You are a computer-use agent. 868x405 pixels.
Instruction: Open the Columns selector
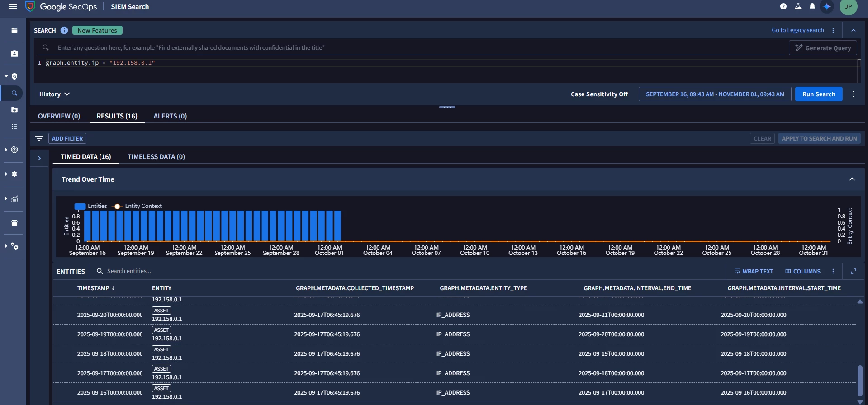[803, 271]
